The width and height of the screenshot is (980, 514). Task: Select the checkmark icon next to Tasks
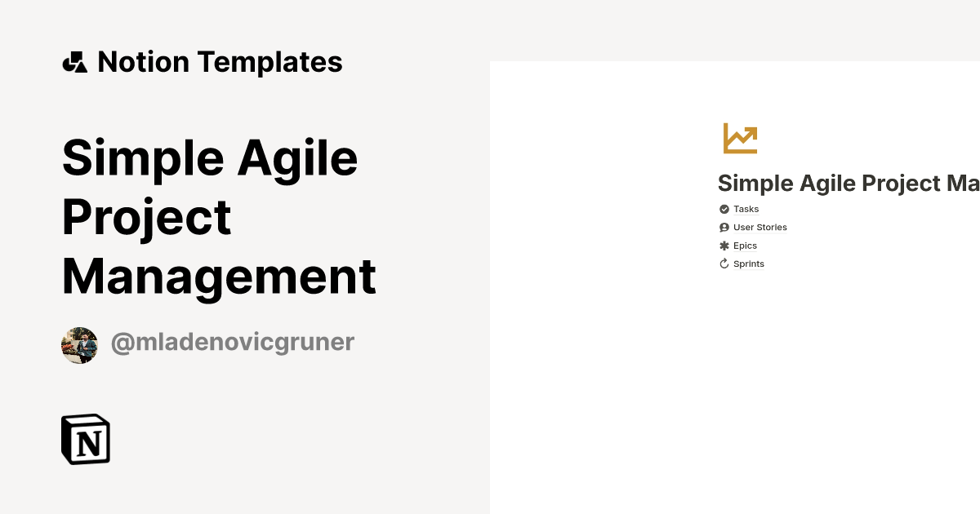[724, 208]
